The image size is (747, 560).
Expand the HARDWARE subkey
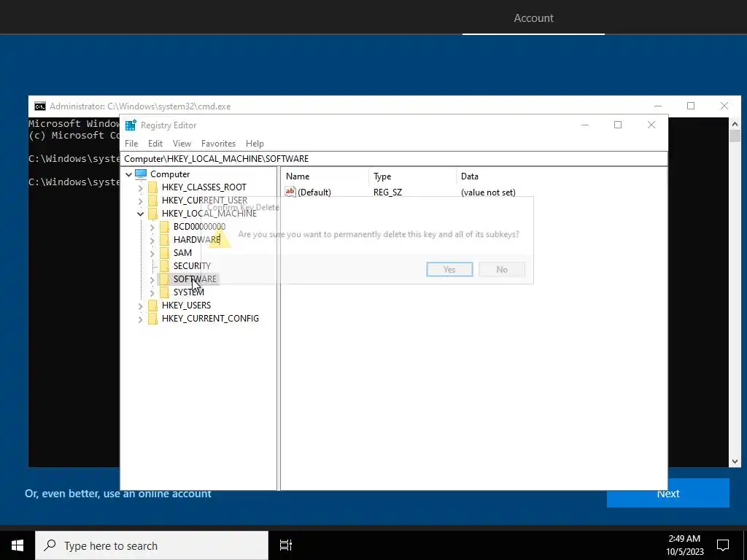tap(152, 241)
